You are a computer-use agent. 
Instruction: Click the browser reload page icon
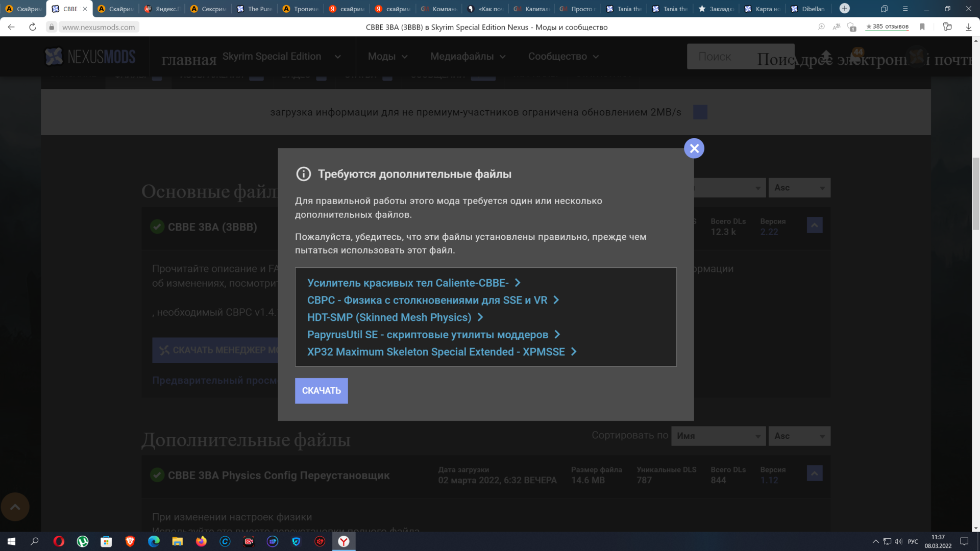33,27
